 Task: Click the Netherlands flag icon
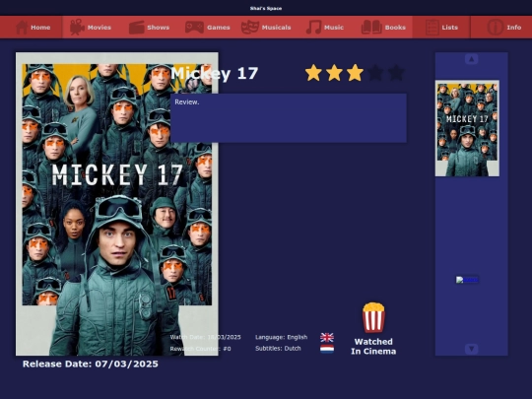point(327,349)
